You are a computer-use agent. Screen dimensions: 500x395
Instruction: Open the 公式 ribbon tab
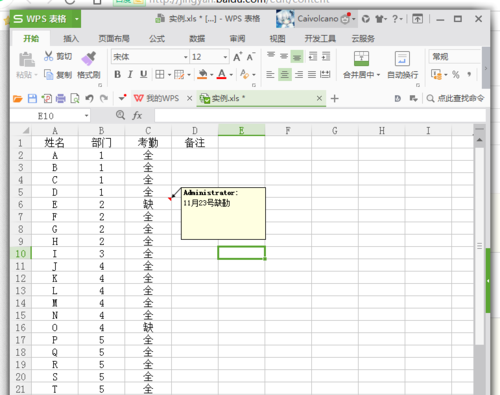tap(157, 39)
